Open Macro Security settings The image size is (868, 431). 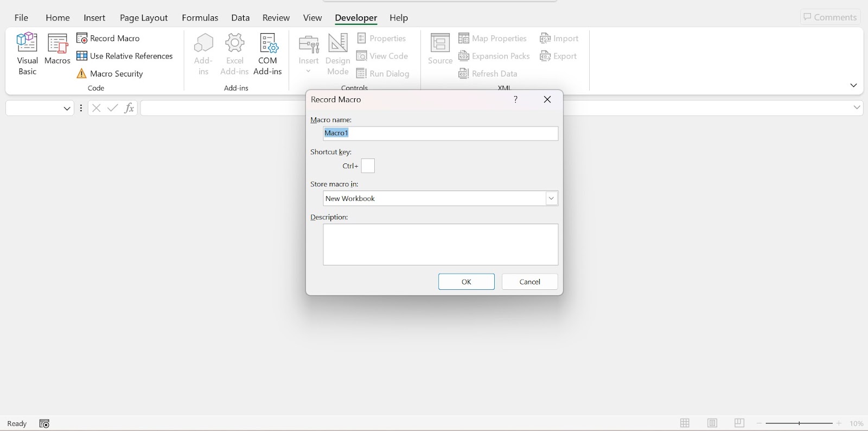point(110,73)
